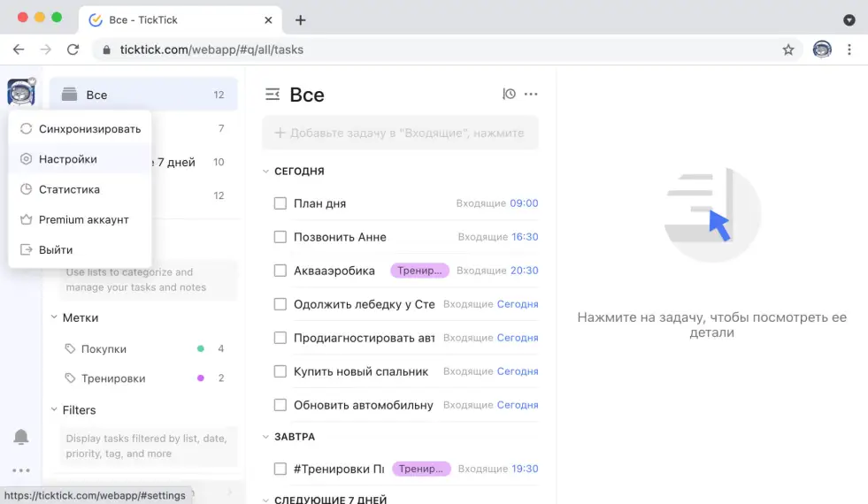The width and height of the screenshot is (868, 504).
Task: Collapse the СЕГОДНЯ section
Action: click(x=265, y=172)
